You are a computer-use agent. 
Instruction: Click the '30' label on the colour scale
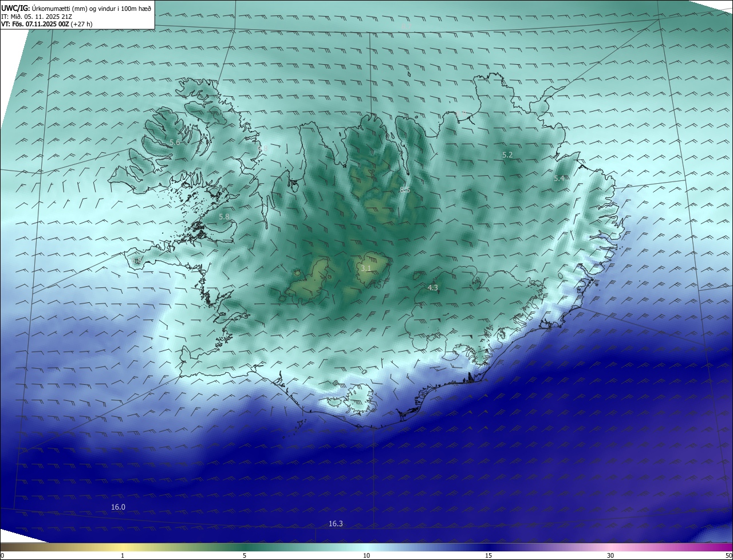pyautogui.click(x=610, y=555)
